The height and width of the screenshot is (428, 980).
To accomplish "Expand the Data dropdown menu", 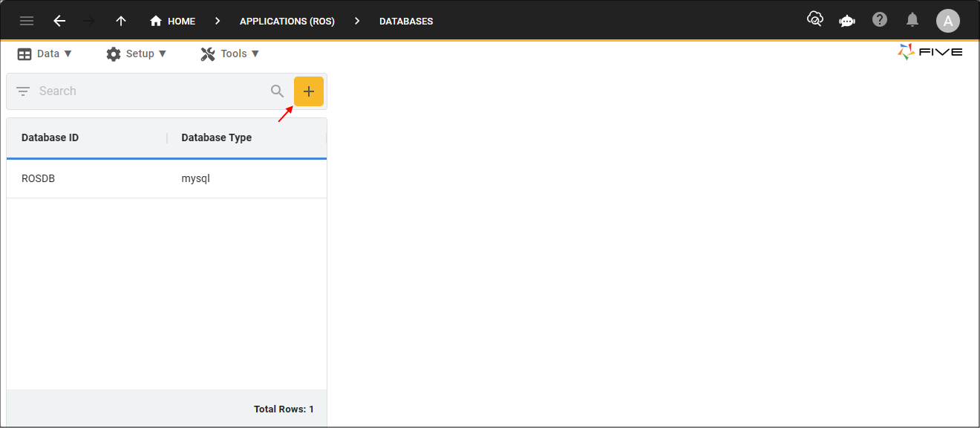I will tap(45, 53).
